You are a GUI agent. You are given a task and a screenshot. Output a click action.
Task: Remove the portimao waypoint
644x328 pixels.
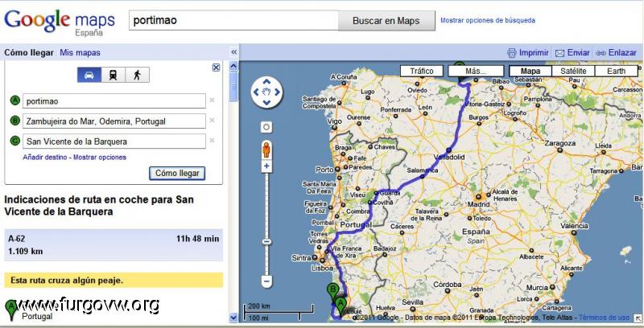212,100
